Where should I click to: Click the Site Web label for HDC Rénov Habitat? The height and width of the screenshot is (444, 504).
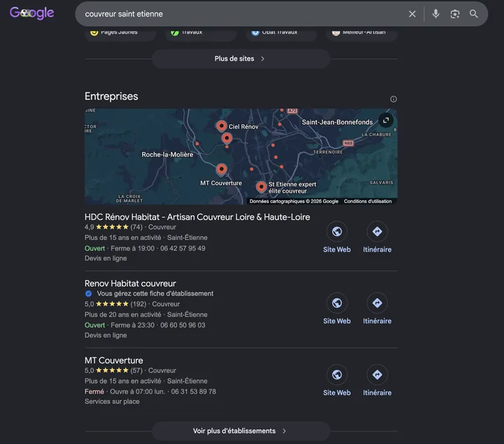[337, 249]
